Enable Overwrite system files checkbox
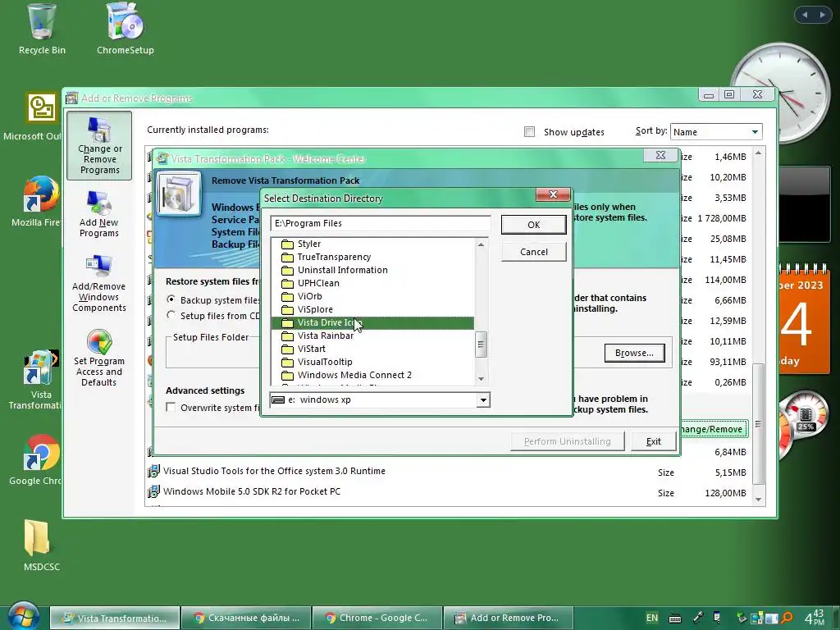 point(171,407)
